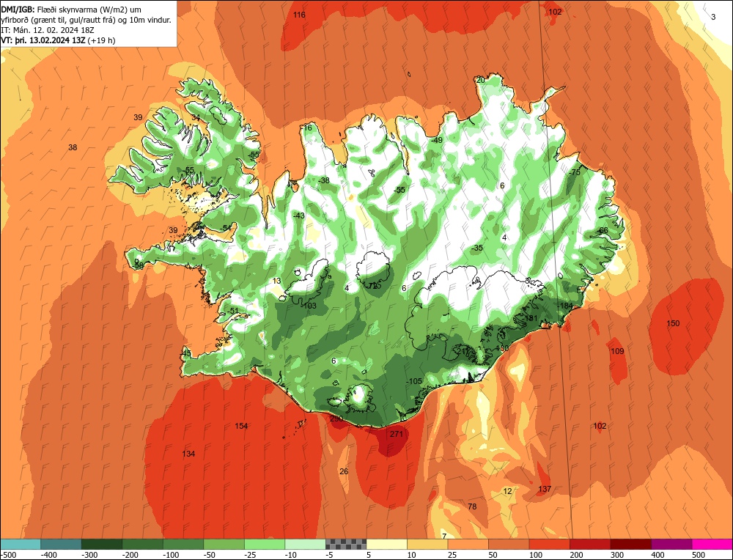
Task: Click the '150' value inside the eastern red patch
Action: point(673,323)
